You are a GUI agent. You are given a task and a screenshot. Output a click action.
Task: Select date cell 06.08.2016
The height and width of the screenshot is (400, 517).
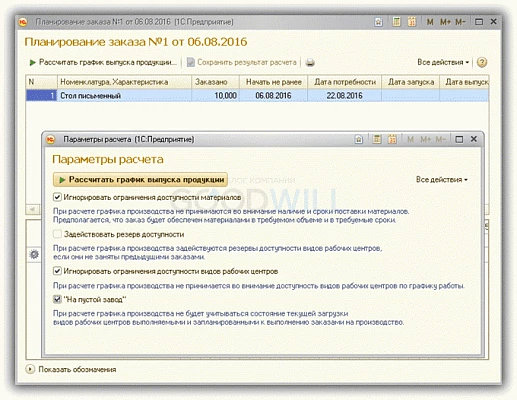(x=273, y=96)
